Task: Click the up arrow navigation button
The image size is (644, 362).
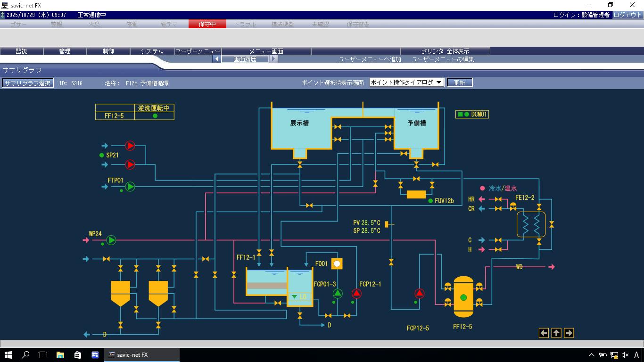Action: point(556,333)
